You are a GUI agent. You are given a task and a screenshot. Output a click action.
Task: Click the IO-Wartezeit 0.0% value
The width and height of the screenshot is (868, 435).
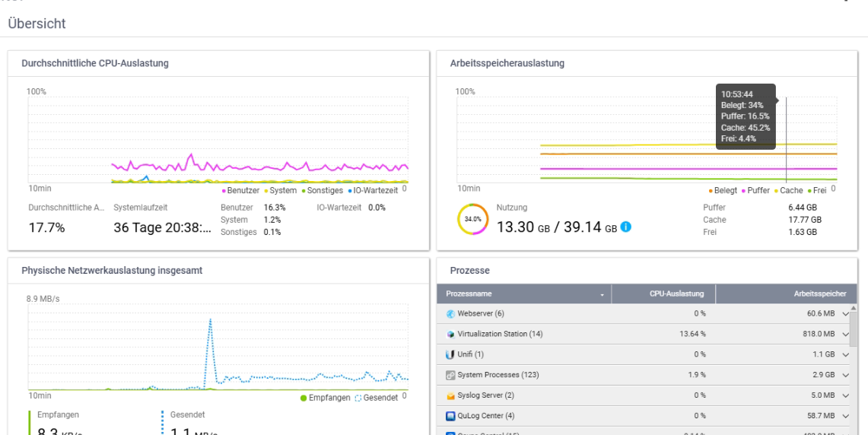(x=377, y=208)
